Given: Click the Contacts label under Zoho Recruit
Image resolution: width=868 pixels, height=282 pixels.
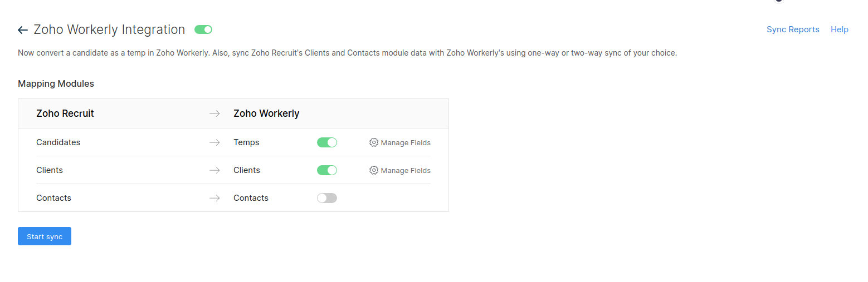Looking at the screenshot, I should coord(54,198).
